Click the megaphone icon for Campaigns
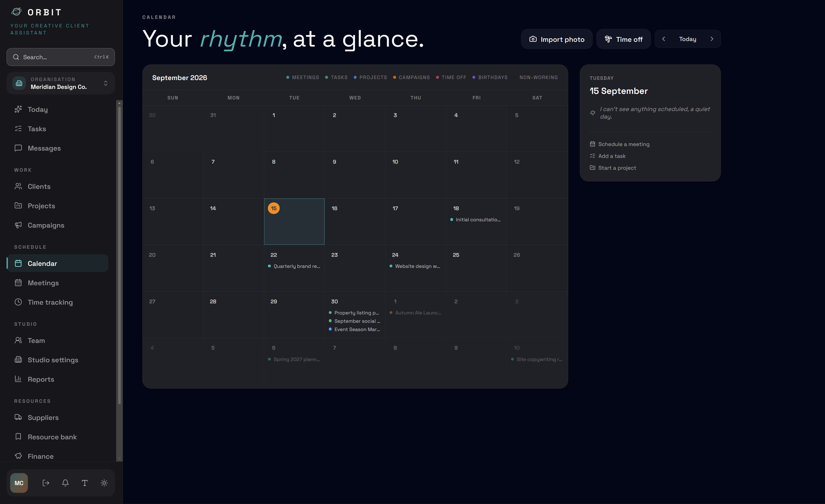The image size is (825, 504). tap(18, 225)
